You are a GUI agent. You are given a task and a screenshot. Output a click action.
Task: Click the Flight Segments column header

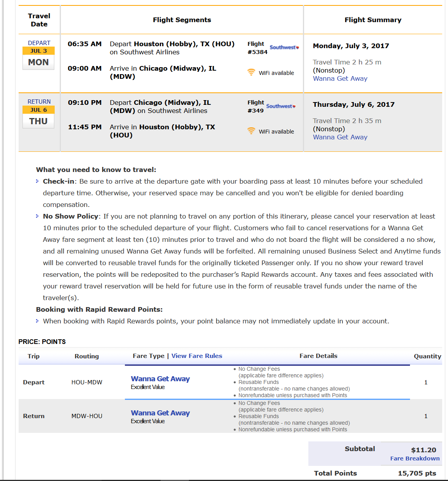(182, 20)
